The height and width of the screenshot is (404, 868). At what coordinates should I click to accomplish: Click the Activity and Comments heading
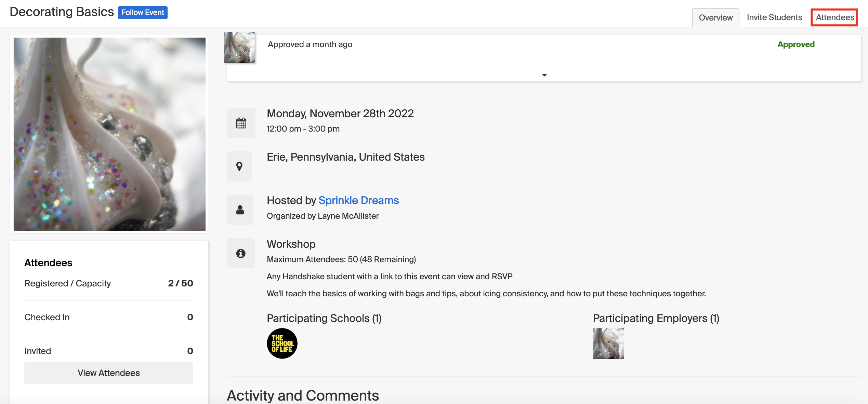coord(303,395)
